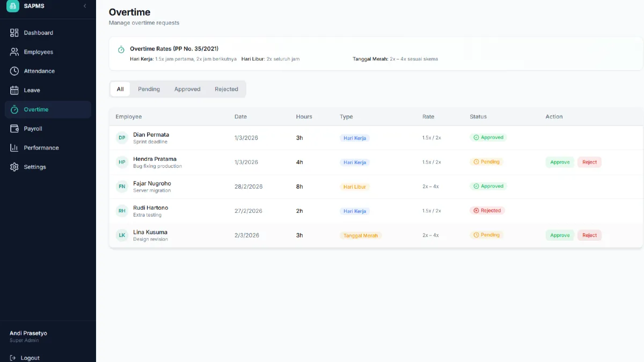Click the Logout arrow icon
The image size is (644, 362).
pyautogui.click(x=13, y=358)
